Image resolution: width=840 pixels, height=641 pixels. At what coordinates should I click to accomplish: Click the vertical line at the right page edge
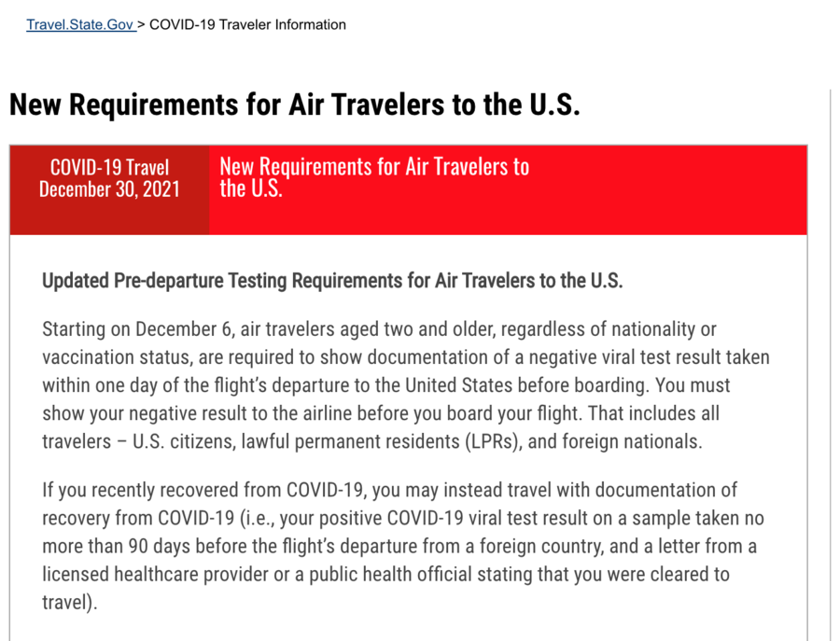(830, 364)
